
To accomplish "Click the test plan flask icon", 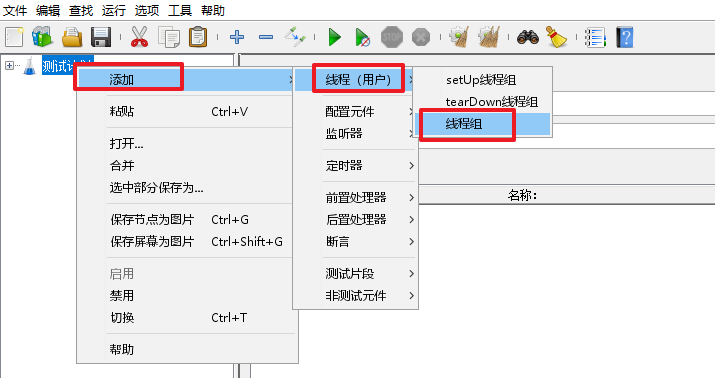I will tap(30, 66).
